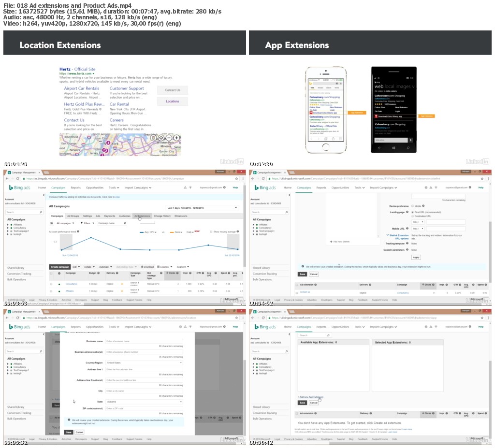
Task: Select Destination URL radio button
Action: [x=413, y=216]
